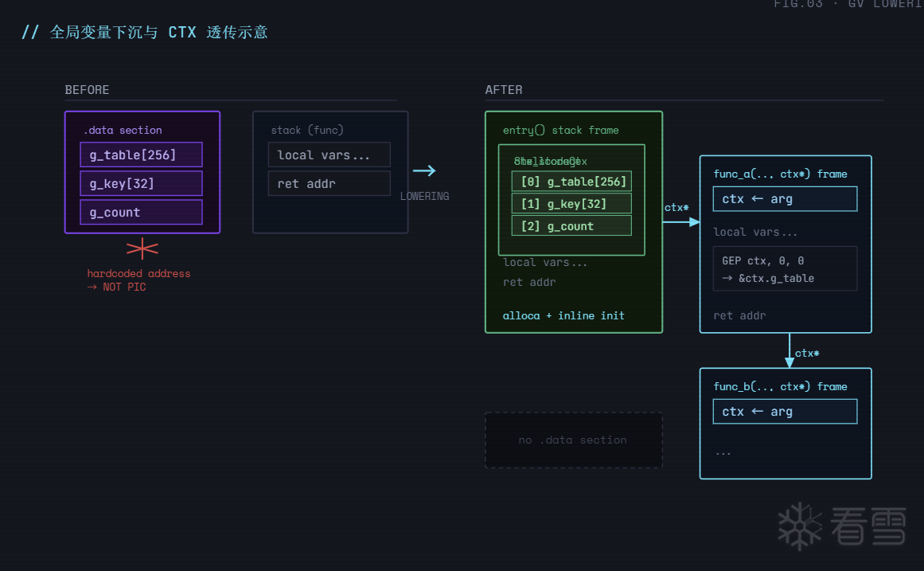924x571 pixels.
Task: Click the g_table[256] box in .data section
Action: [x=142, y=154]
